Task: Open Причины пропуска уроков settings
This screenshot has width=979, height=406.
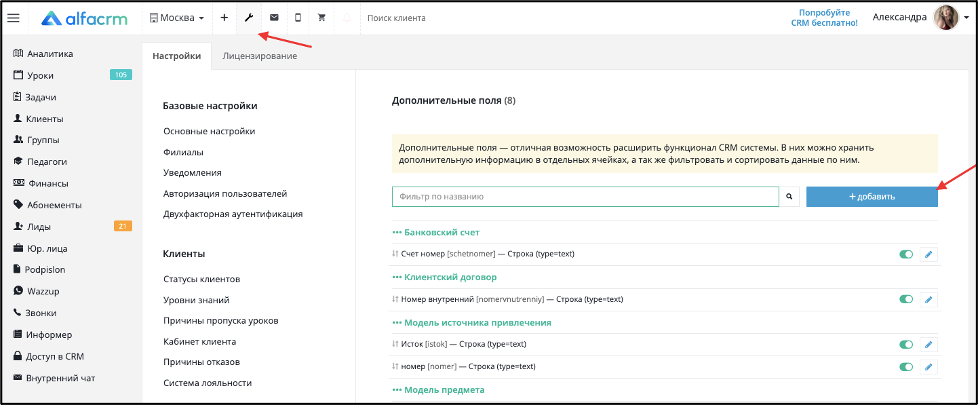Action: point(221,321)
